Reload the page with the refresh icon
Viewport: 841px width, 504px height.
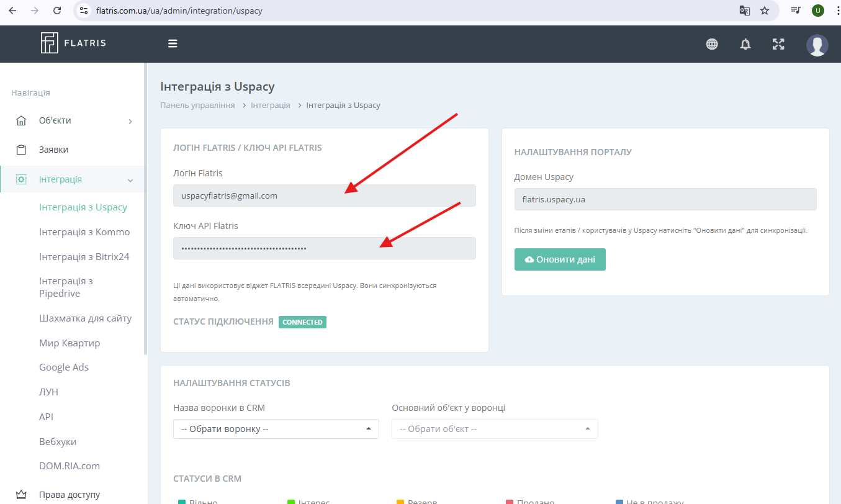57,11
